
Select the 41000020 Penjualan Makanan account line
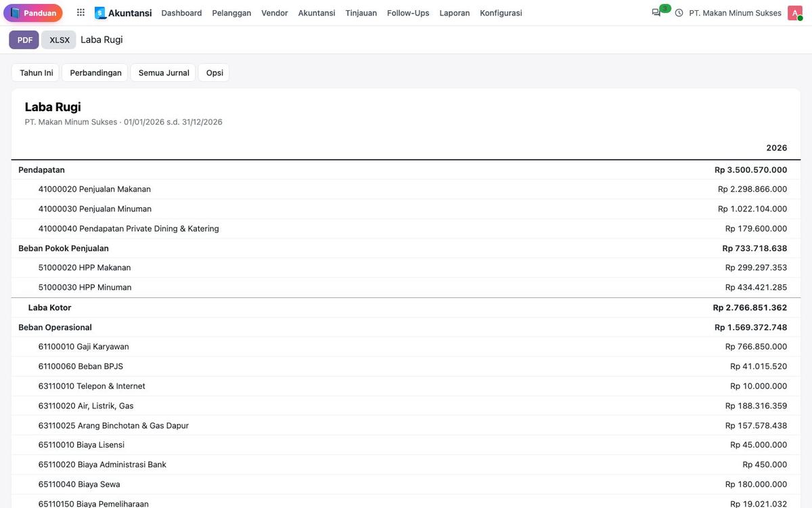[406, 189]
